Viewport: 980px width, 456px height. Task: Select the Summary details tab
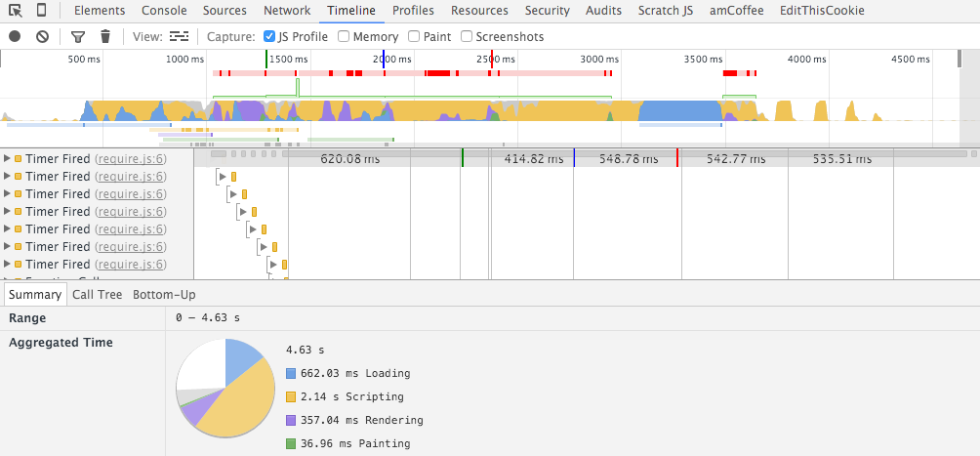(x=35, y=295)
